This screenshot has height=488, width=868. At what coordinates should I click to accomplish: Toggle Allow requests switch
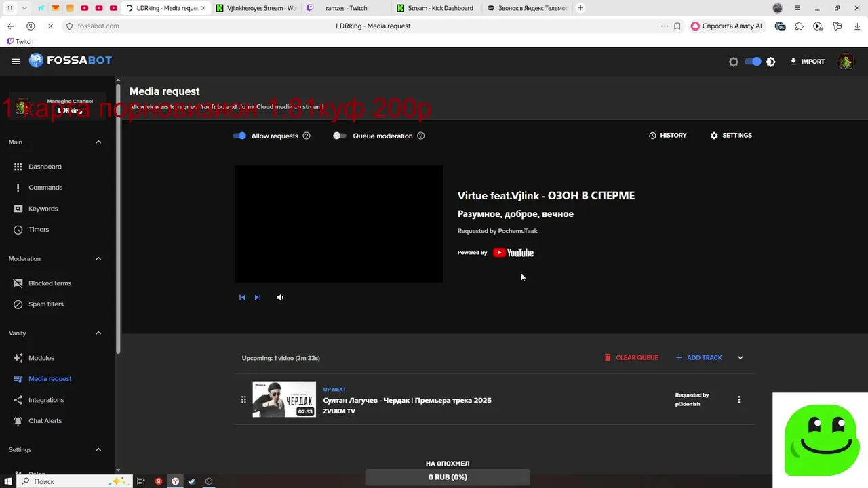click(239, 136)
